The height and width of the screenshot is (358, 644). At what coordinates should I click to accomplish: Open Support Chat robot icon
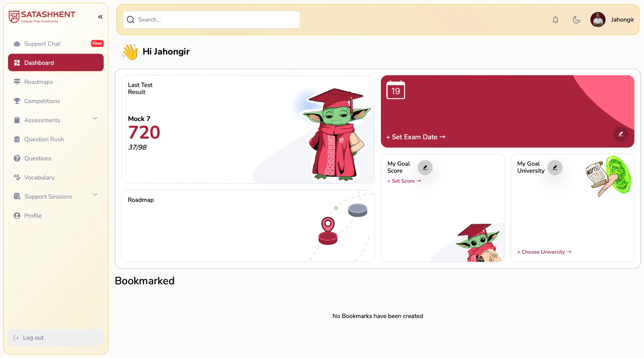point(17,44)
